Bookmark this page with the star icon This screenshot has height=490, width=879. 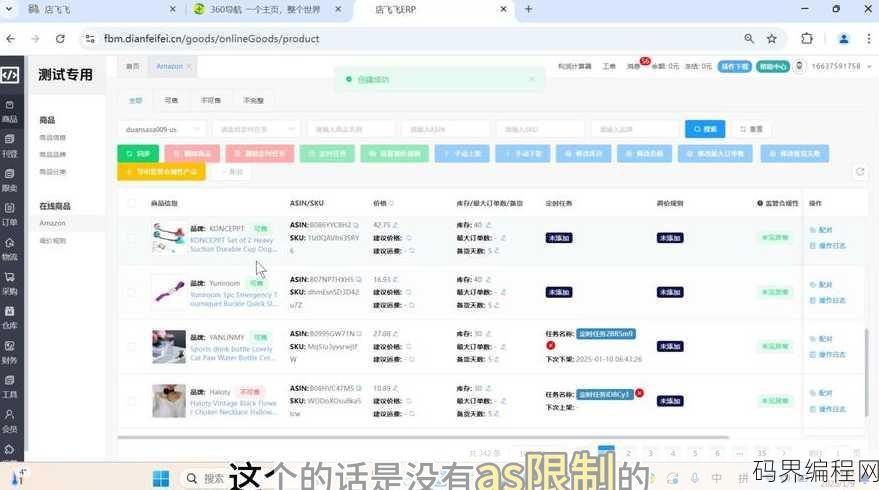[772, 39]
